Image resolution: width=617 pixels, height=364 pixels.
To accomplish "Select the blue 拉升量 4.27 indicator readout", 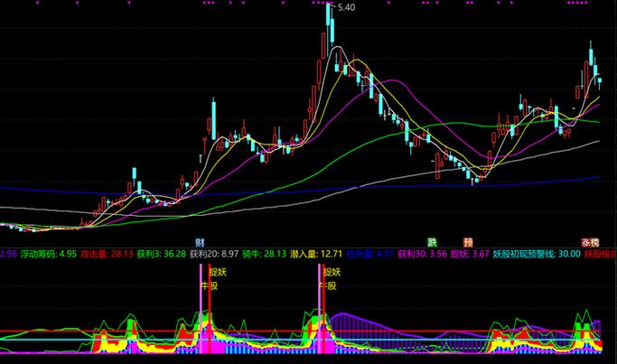I will pos(369,254).
